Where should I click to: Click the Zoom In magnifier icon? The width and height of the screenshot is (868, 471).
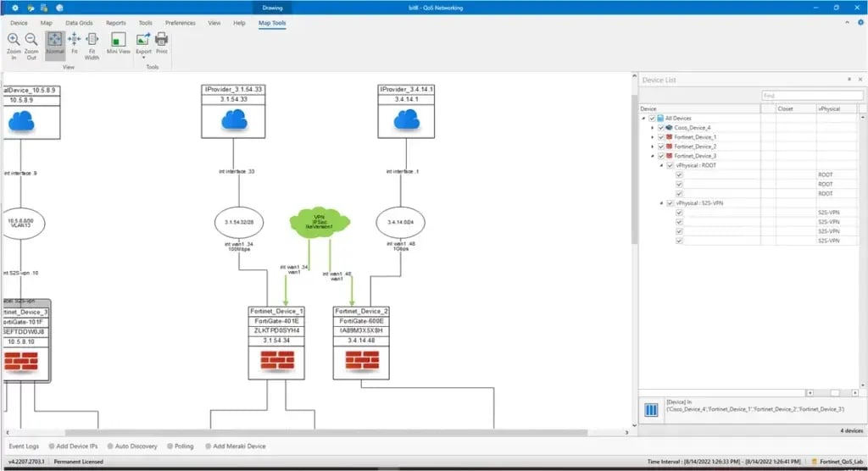tap(14, 40)
